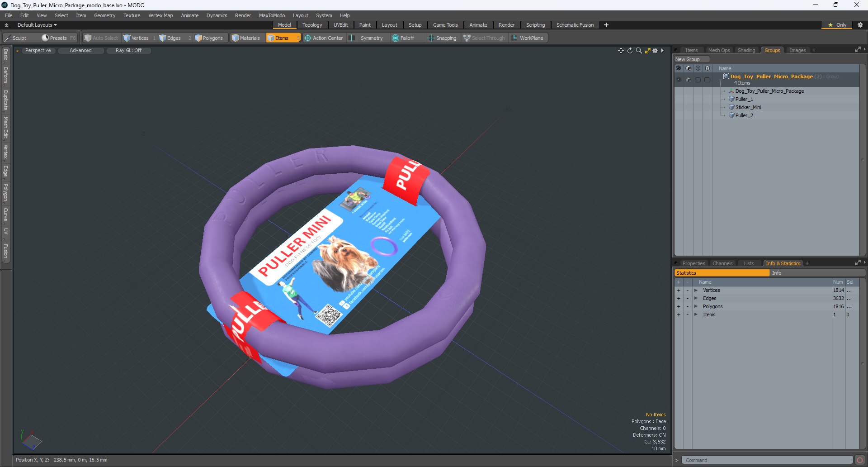Open viewport settings gear icon
Viewport: 868px width, 467px height.
click(x=655, y=51)
